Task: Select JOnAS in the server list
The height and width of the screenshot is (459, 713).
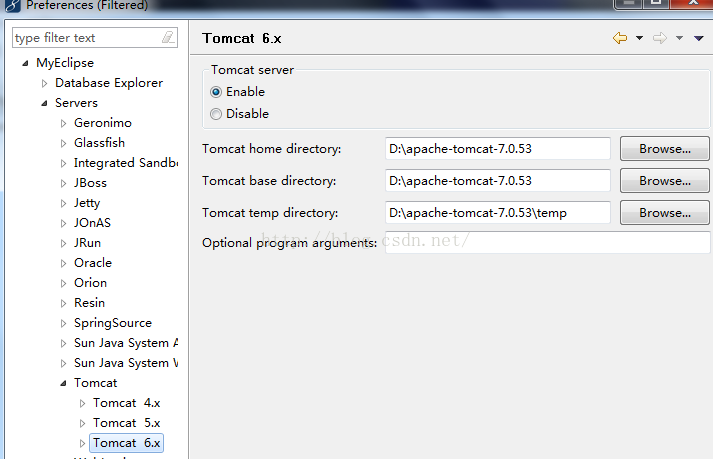Action: 92,223
